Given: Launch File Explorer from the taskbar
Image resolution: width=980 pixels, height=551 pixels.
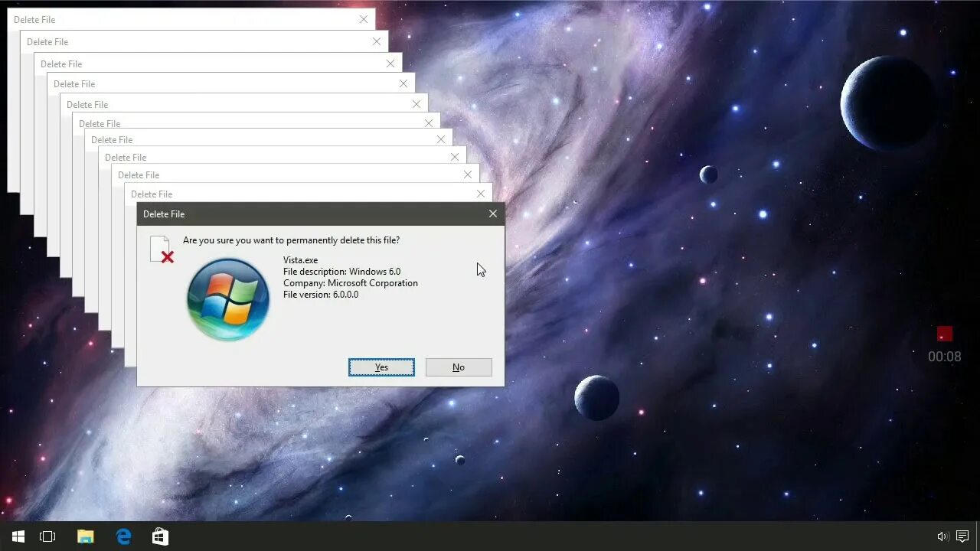Looking at the screenshot, I should (85, 536).
